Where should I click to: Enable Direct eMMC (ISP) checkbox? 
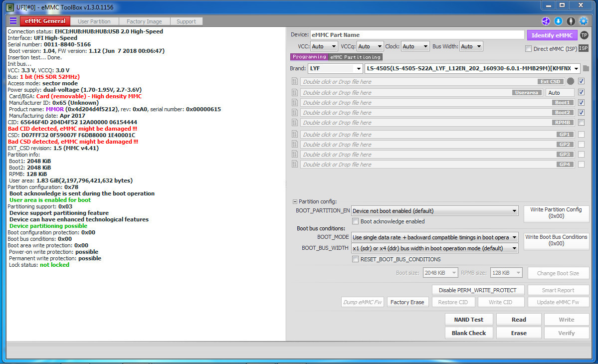528,49
